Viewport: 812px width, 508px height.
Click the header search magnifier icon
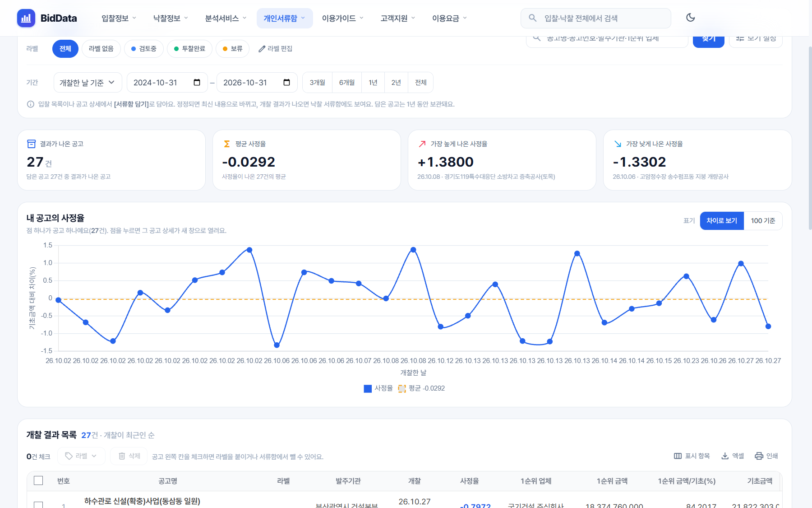coord(533,18)
